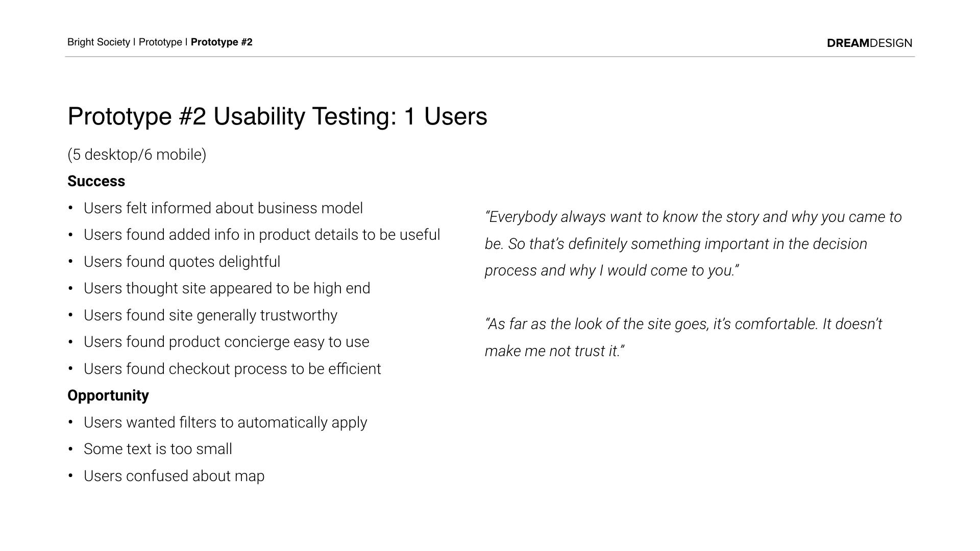Select the slide title Prototype #2 Usability Testing
The image size is (980, 551).
click(277, 116)
